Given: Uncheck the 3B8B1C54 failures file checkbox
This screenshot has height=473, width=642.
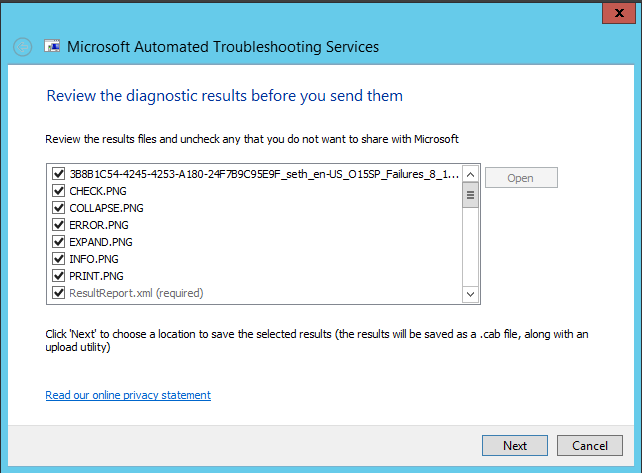Looking at the screenshot, I should coord(59,174).
